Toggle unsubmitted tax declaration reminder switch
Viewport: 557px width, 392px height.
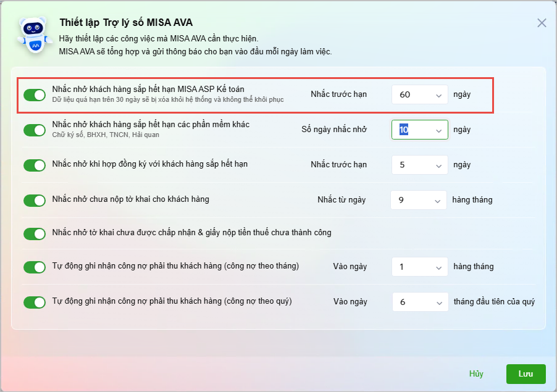click(35, 200)
